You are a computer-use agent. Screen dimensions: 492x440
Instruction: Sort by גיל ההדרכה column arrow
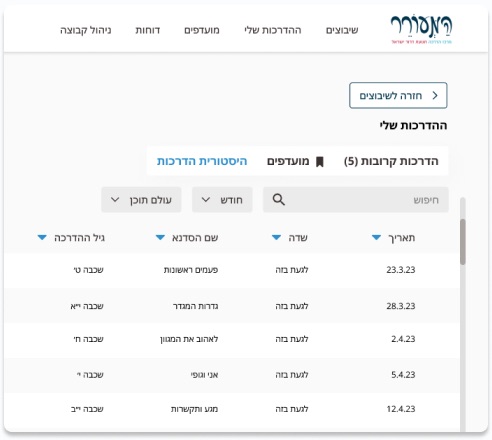[x=42, y=238]
